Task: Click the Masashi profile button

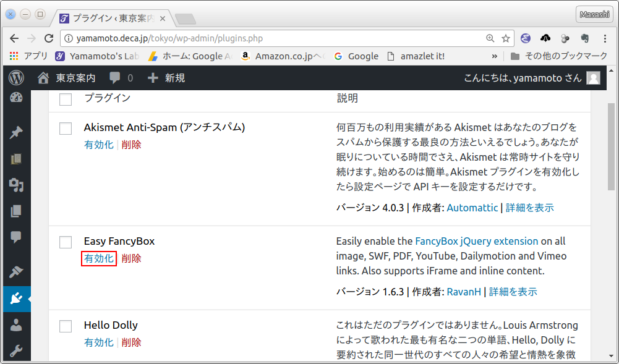Action: [x=594, y=15]
